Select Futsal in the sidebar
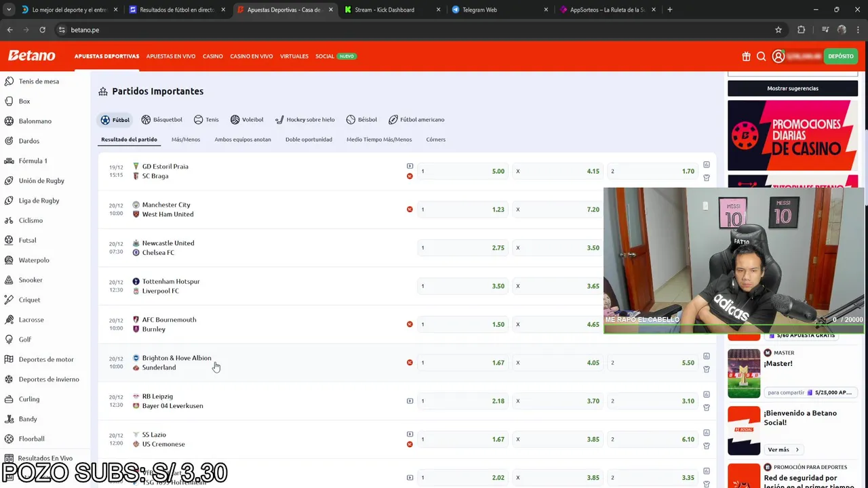This screenshot has width=868, height=488. pyautogui.click(x=28, y=240)
